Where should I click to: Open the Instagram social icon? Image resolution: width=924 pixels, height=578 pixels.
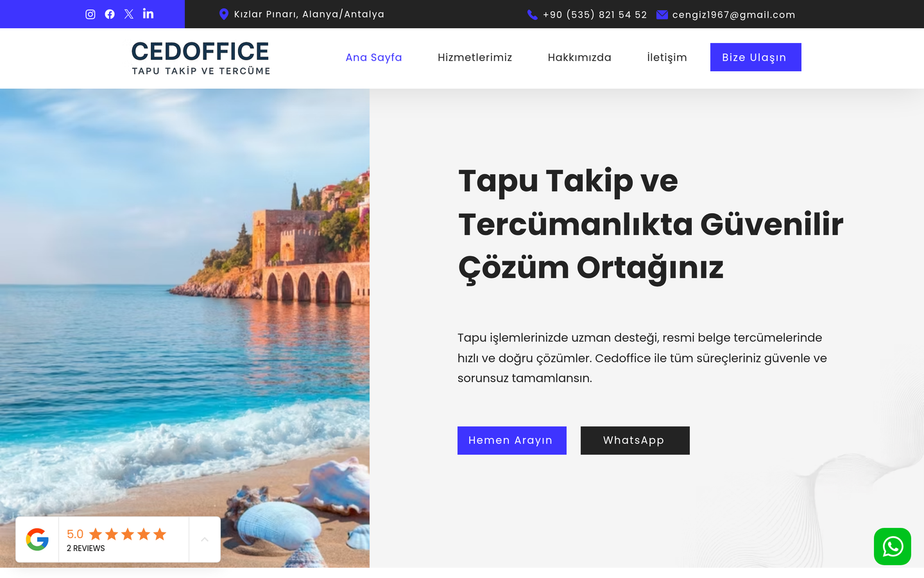(x=90, y=14)
